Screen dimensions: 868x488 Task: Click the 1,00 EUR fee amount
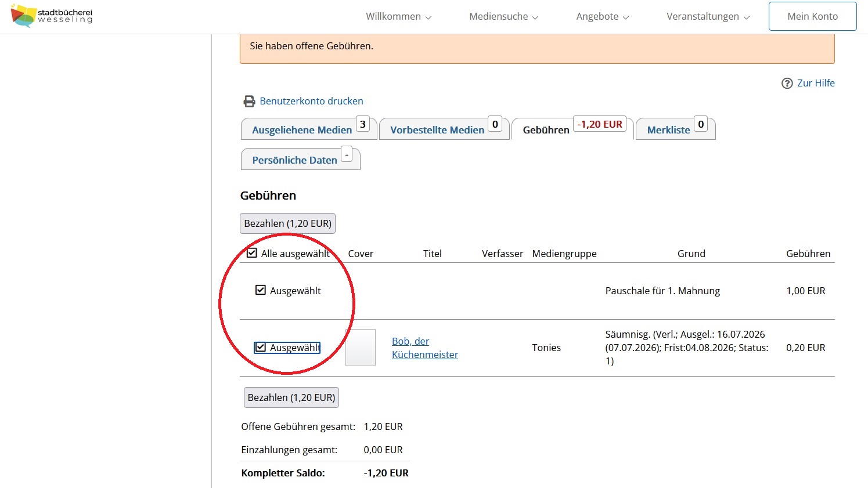tap(805, 291)
